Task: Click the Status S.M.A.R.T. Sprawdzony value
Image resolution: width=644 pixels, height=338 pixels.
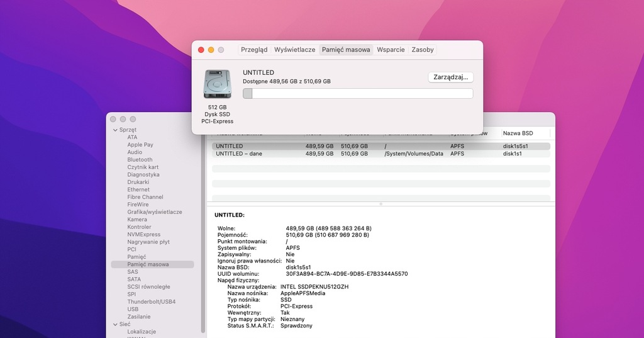Action: [296, 325]
